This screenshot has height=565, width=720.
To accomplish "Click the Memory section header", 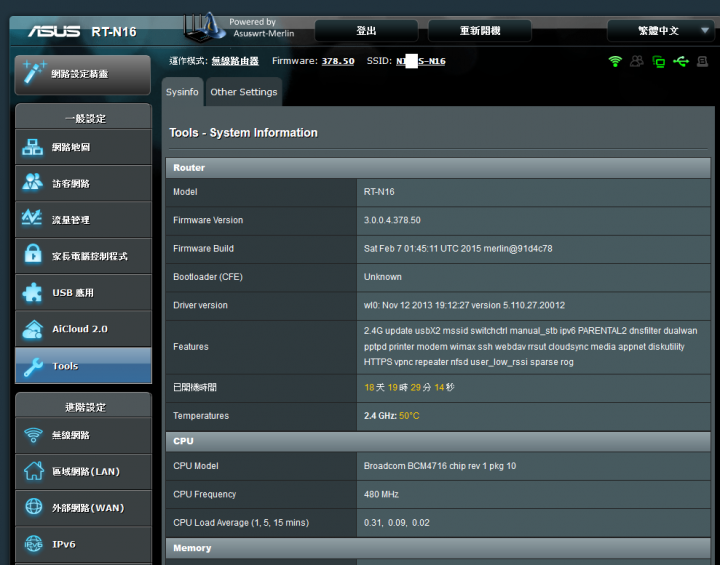I will click(438, 548).
